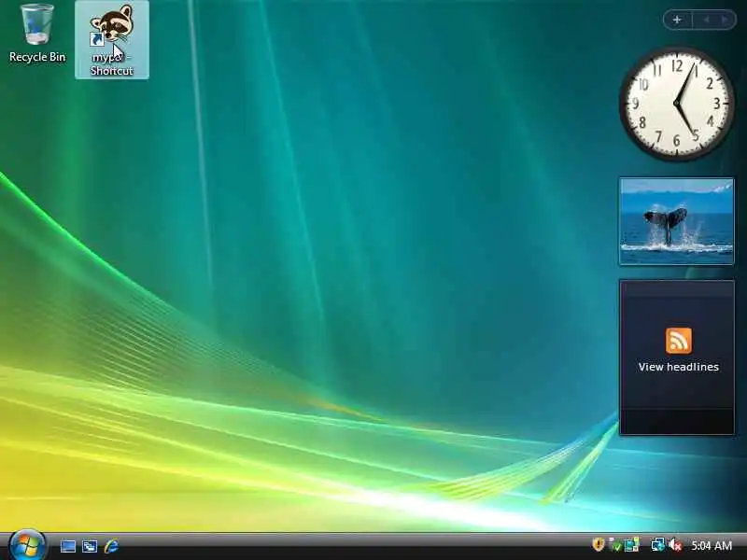Click the sidebar next page arrow
Screen dimensions: 747x560
point(725,20)
